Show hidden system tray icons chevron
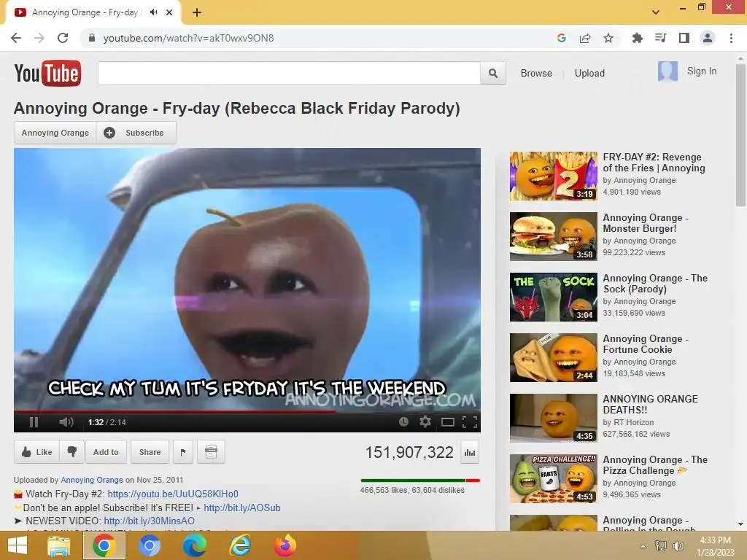 643,546
